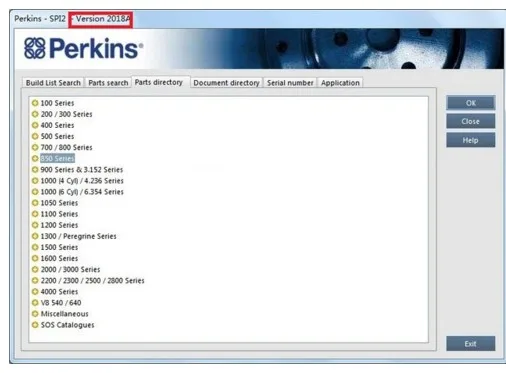Choose 1000 (4 Cyl) / 4.236 Series
This screenshot has width=506, height=373.
coord(82,181)
